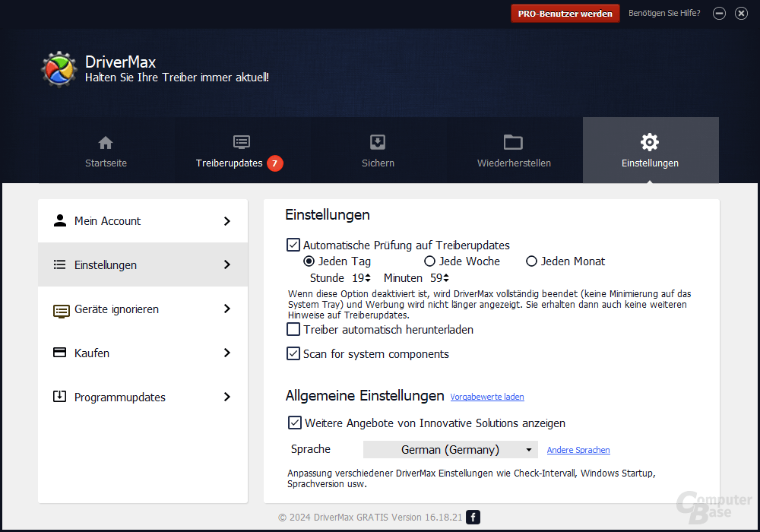Click the Vorgabewerte laden link
The width and height of the screenshot is (760, 532).
487,397
